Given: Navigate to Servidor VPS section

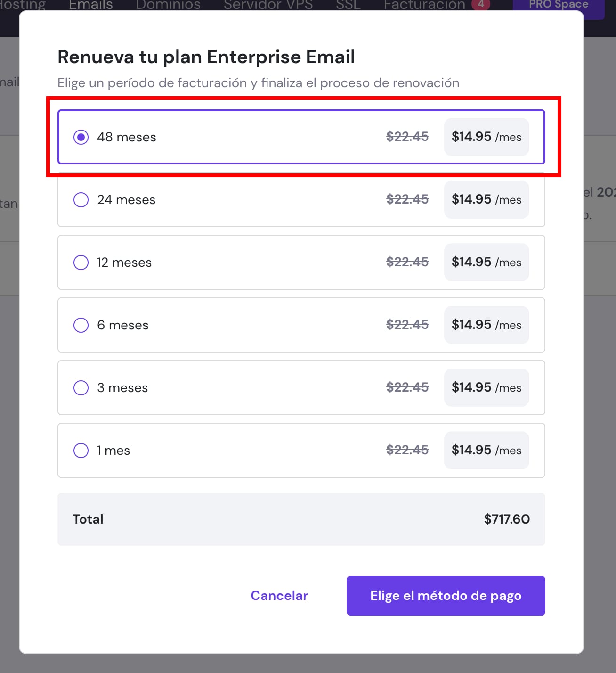Looking at the screenshot, I should 268,5.
